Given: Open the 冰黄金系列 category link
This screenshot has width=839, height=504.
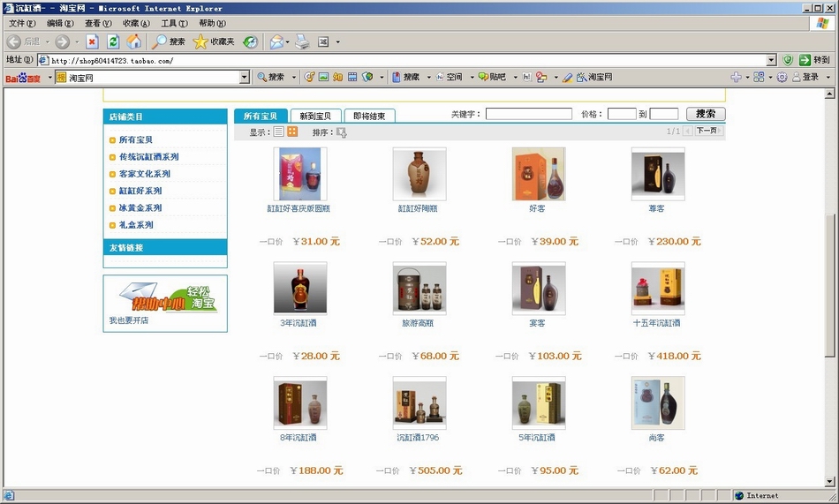Looking at the screenshot, I should [x=140, y=207].
